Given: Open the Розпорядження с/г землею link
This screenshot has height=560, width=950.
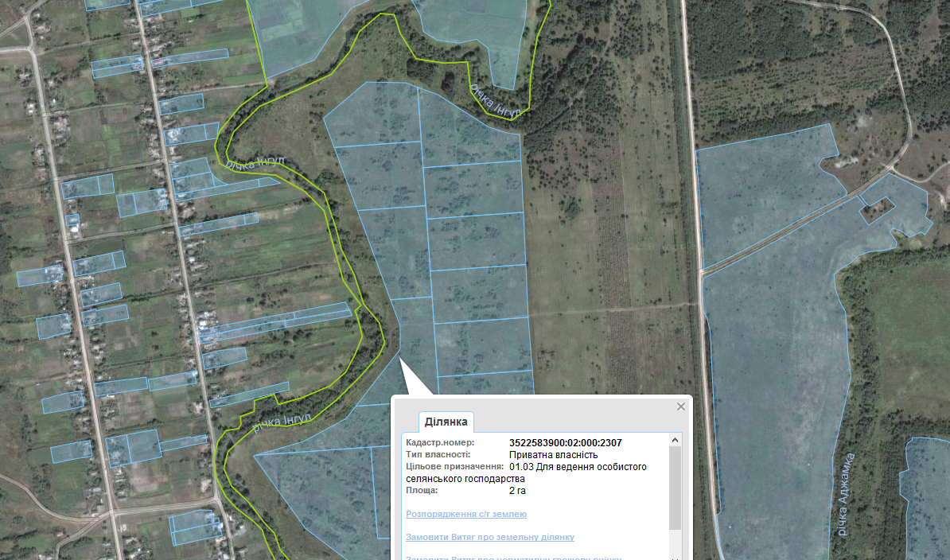Looking at the screenshot, I should coord(465,514).
